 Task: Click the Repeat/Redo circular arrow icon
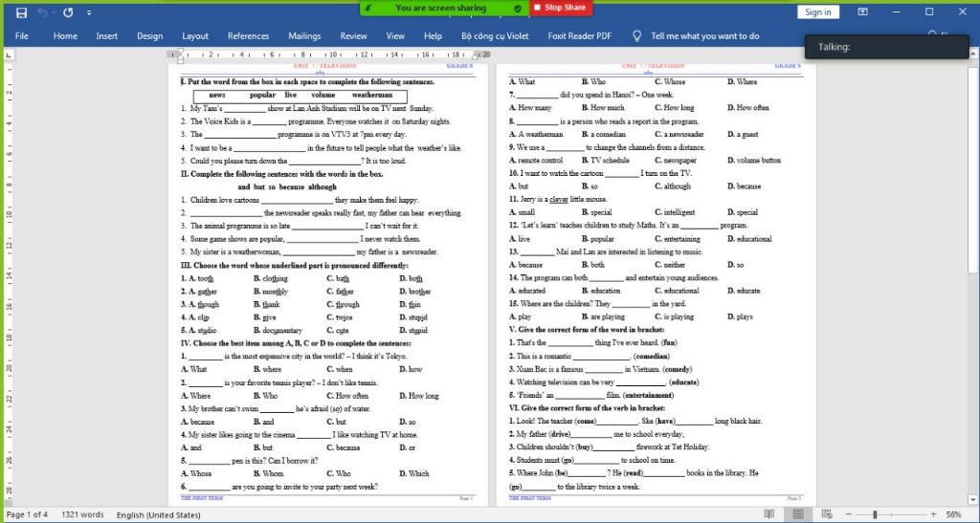point(68,12)
